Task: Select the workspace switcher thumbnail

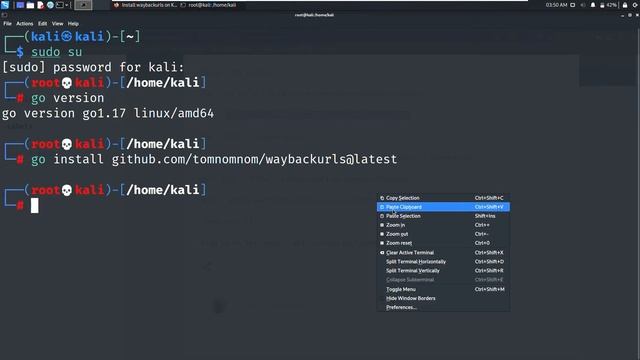Action: pyautogui.click(x=83, y=5)
